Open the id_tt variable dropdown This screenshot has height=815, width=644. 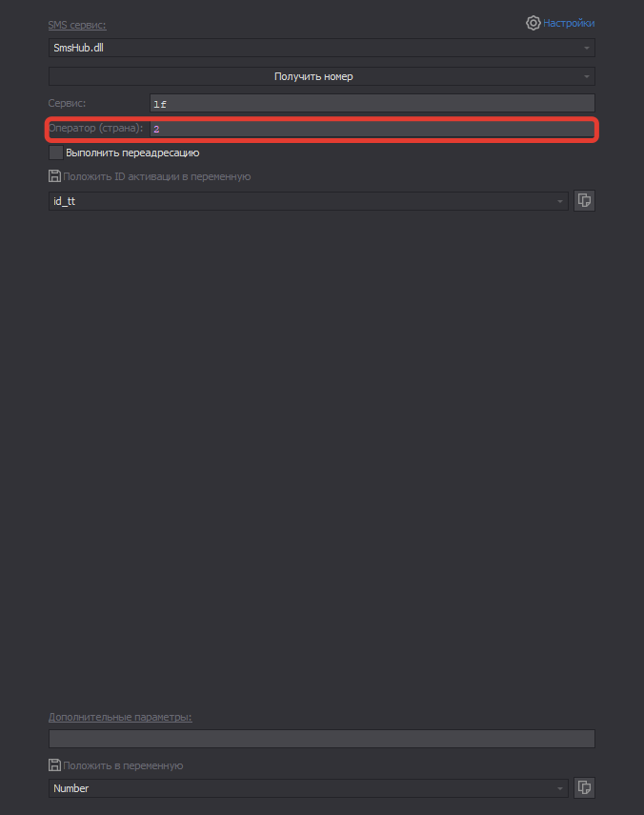(x=308, y=201)
